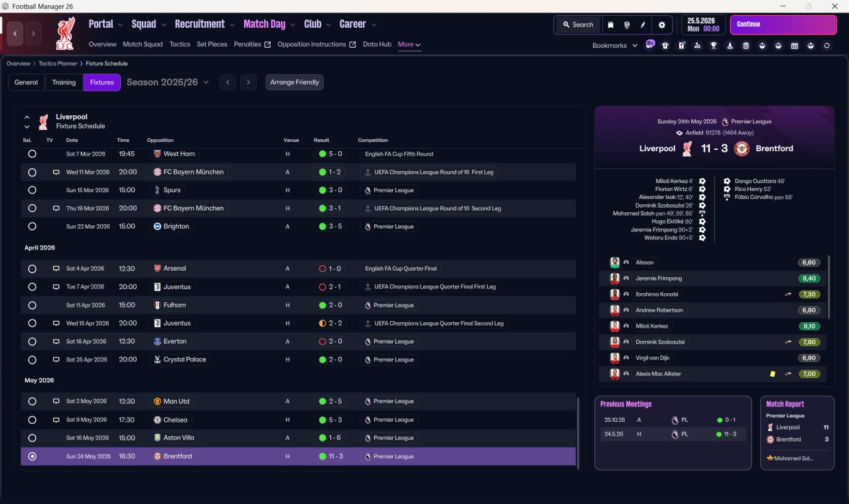Open the shirt squad shortcut icon
Viewport: 849px width, 504px height.
click(665, 46)
